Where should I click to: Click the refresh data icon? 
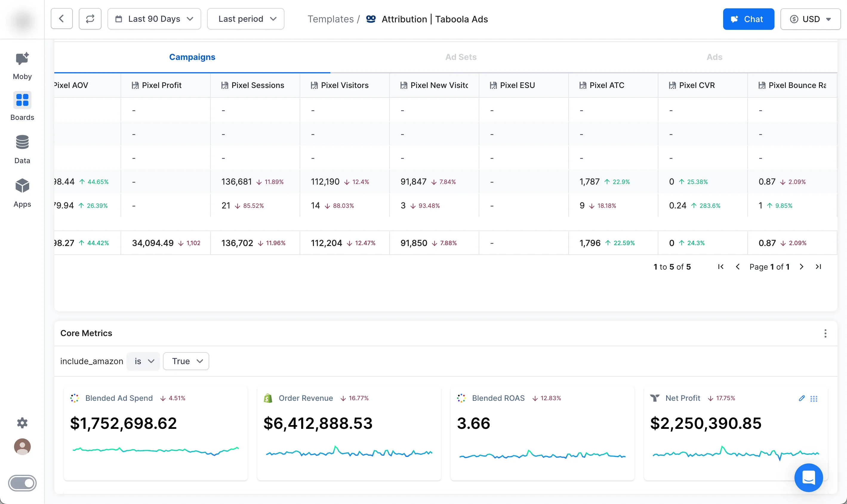click(90, 19)
